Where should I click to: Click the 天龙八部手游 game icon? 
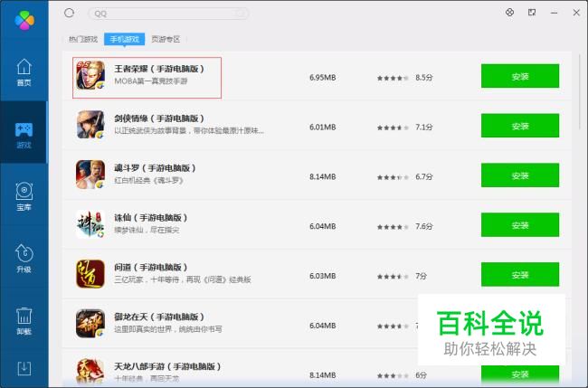pos(90,371)
